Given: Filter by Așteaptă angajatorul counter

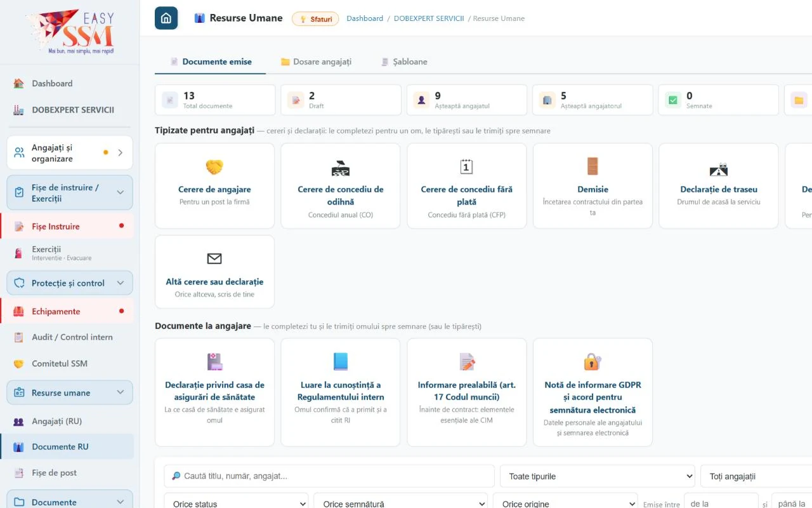Looking at the screenshot, I should coord(593,100).
